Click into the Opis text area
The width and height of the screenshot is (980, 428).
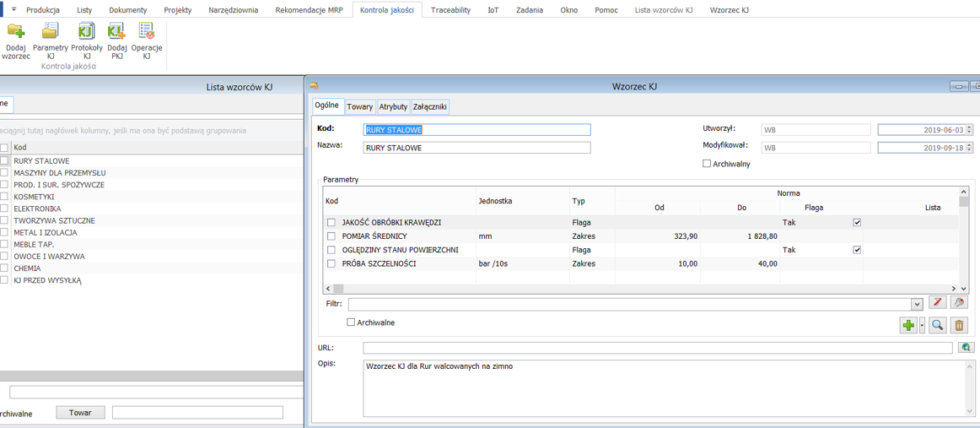pyautogui.click(x=663, y=388)
